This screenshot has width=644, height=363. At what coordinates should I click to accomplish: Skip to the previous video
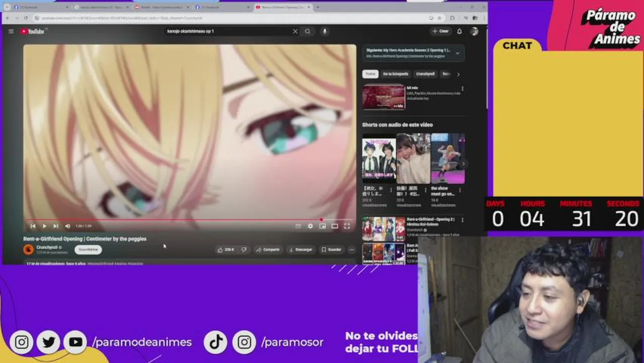33,226
